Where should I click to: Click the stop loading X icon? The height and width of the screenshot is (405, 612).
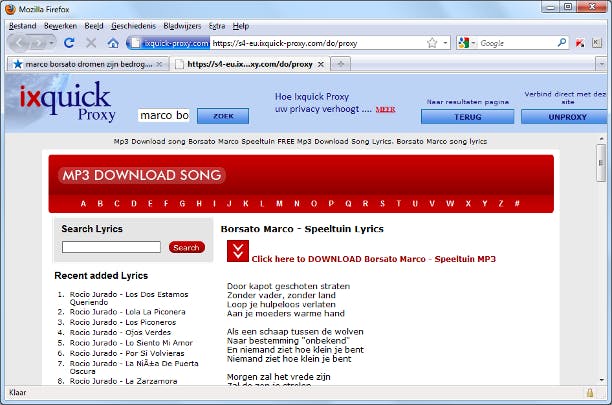[91, 43]
